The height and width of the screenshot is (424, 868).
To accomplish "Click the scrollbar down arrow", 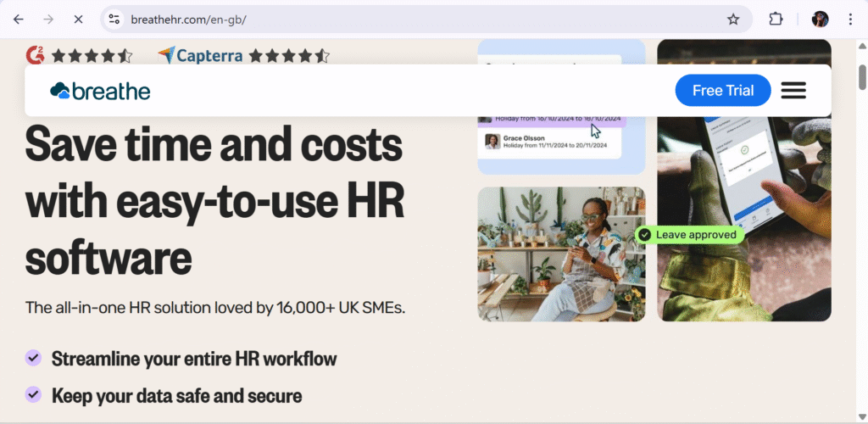I will point(862,417).
